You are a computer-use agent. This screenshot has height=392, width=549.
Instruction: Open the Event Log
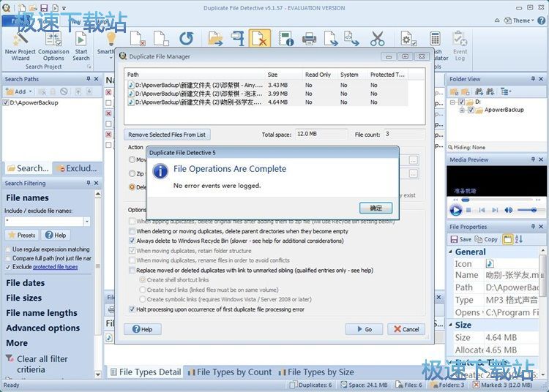(x=460, y=47)
